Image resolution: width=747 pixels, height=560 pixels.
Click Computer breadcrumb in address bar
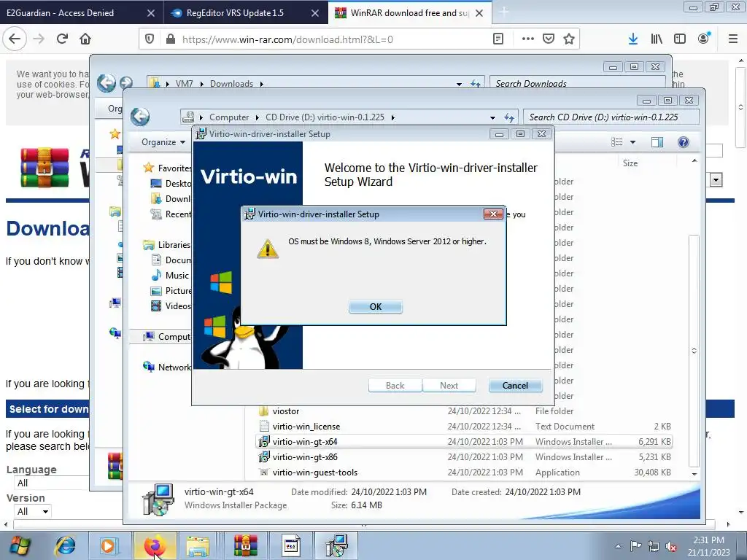click(228, 117)
